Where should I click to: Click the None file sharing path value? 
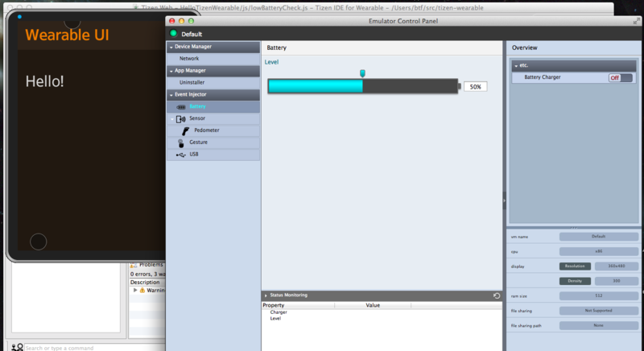(598, 325)
